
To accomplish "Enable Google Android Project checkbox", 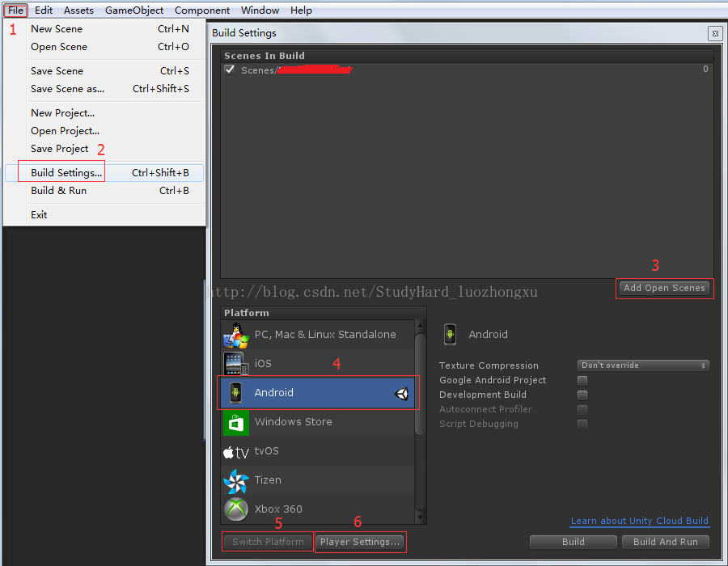I will [582, 380].
